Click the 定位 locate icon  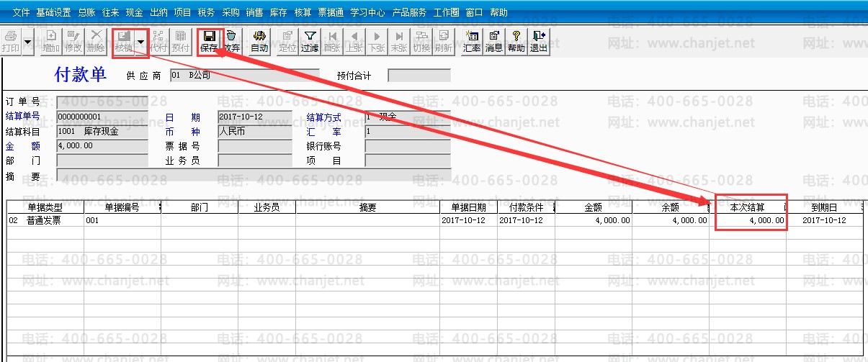tap(287, 41)
